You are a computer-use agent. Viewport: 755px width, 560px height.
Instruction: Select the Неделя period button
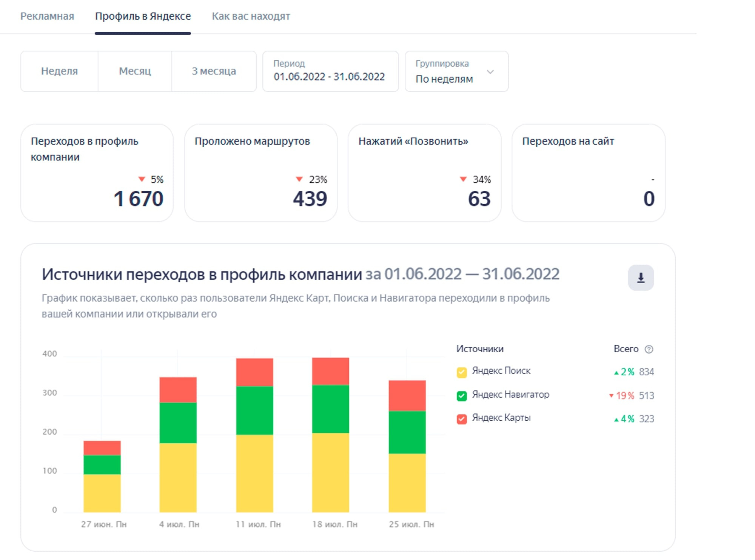59,71
